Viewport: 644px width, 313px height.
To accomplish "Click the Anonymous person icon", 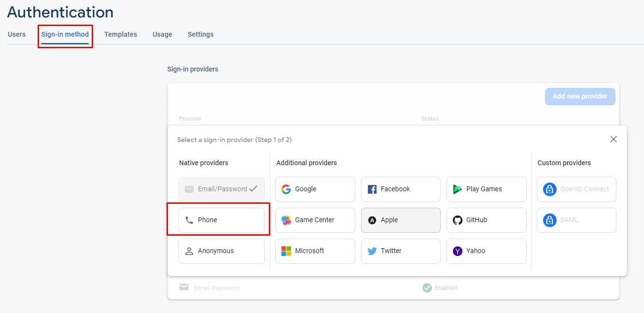I will point(189,251).
